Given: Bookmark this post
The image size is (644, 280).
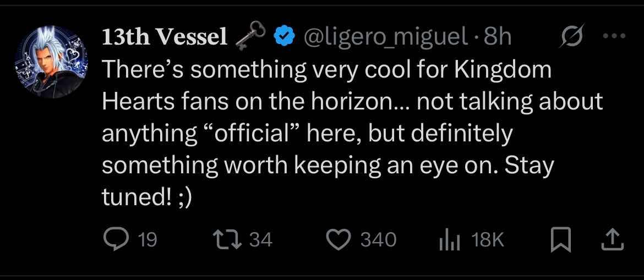Looking at the screenshot, I should (561, 240).
